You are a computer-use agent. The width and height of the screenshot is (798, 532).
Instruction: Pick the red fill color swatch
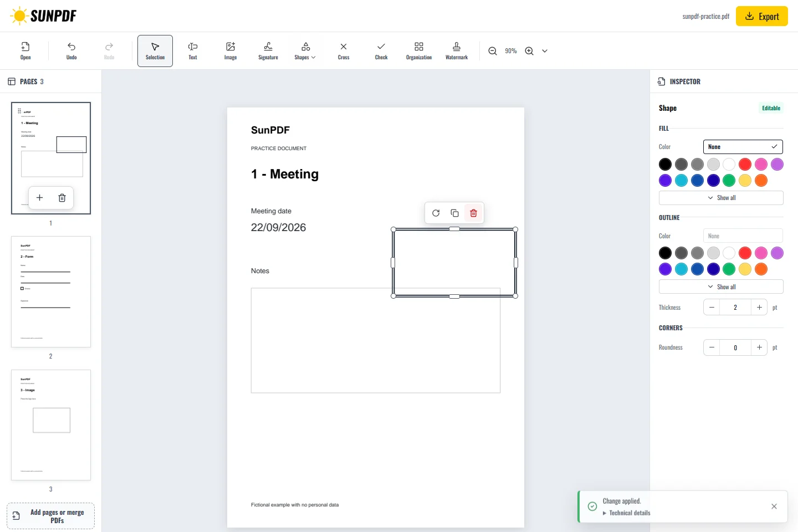745,165
